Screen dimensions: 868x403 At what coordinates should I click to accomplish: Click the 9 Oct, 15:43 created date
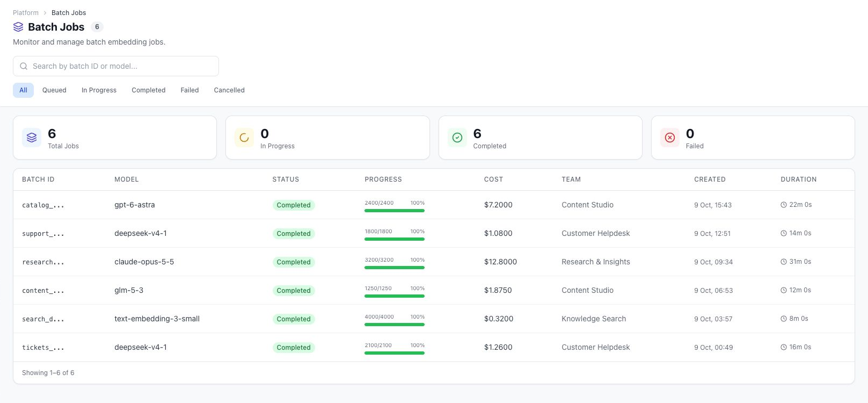(x=713, y=205)
